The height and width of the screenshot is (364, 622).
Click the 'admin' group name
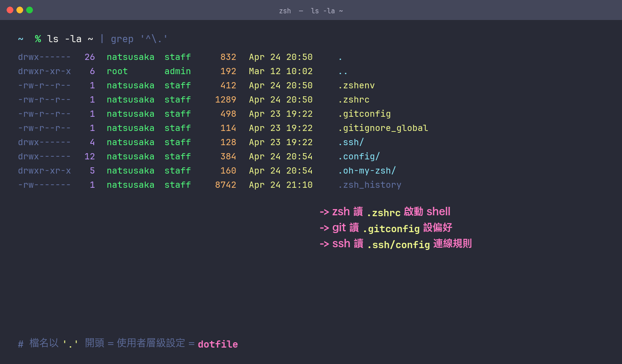pyautogui.click(x=177, y=71)
